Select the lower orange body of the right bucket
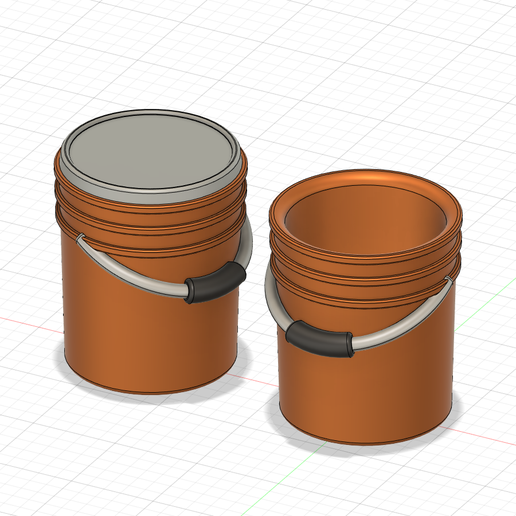This screenshot has height=516, width=516. point(365,393)
